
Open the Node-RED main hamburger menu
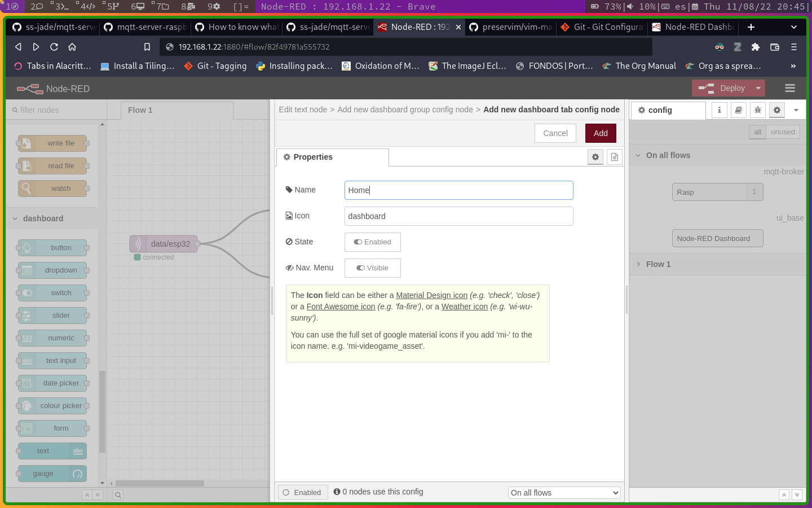point(789,88)
